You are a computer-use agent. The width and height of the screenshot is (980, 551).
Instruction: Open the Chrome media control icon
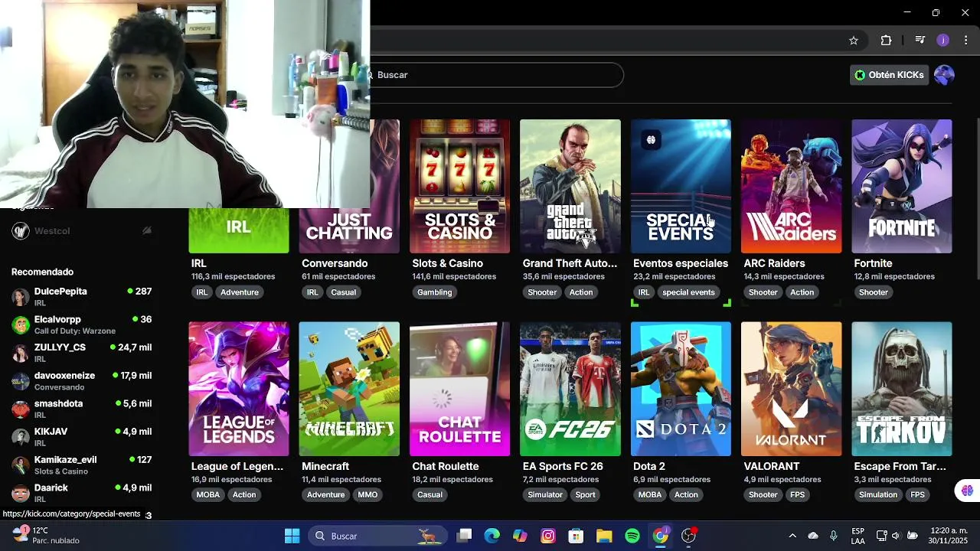(920, 41)
